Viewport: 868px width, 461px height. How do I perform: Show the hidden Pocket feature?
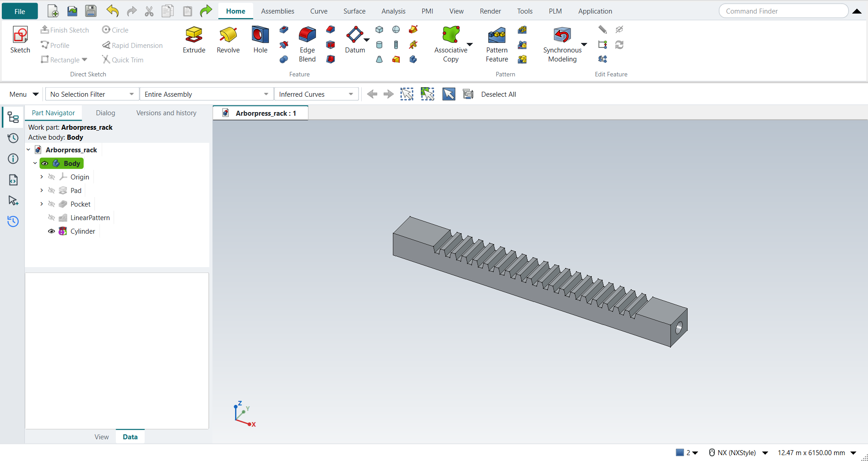coord(52,204)
